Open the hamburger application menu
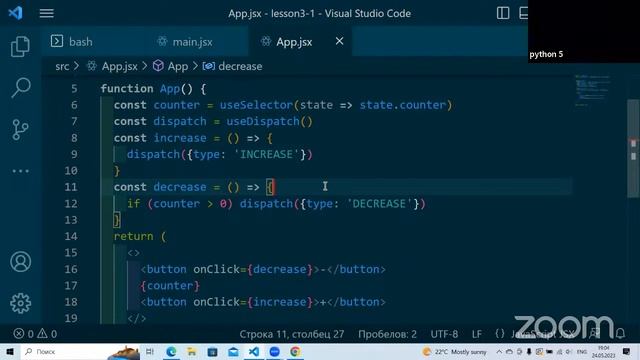Viewport: 640px width, 360px height. click(x=47, y=13)
